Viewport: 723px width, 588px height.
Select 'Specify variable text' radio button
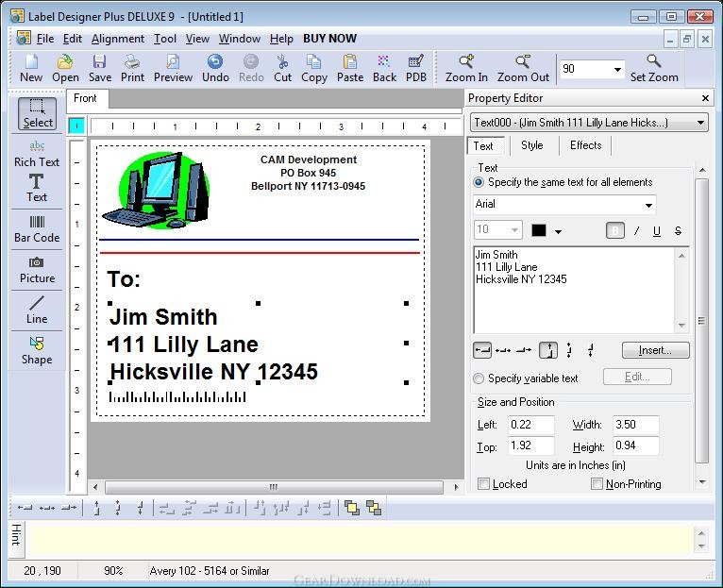click(479, 378)
